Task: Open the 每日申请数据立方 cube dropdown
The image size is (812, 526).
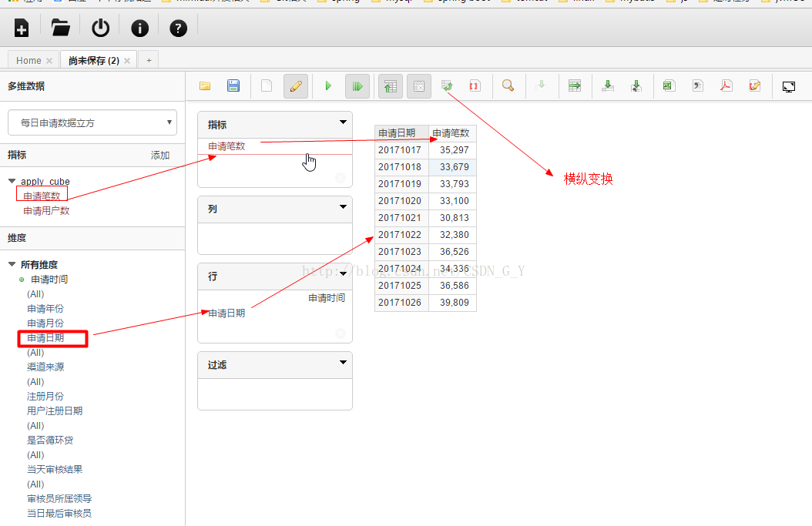Action: tap(92, 122)
